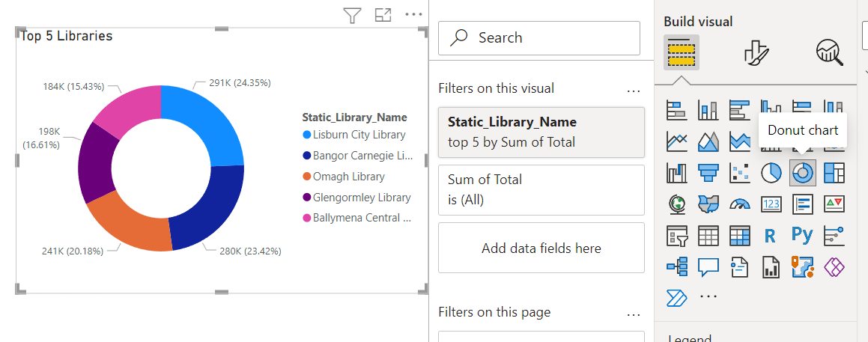Image resolution: width=868 pixels, height=342 pixels.
Task: Click the filter icon above the visual
Action: tap(352, 14)
